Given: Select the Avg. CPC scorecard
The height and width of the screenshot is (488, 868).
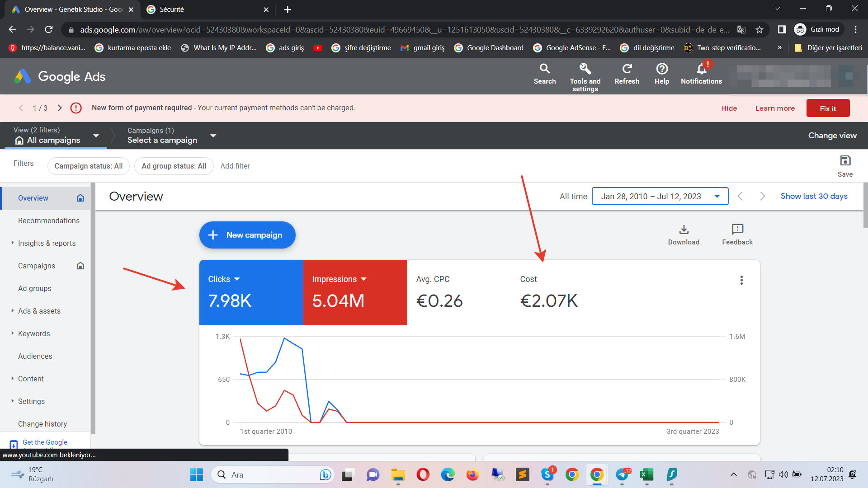Looking at the screenshot, I should (459, 292).
